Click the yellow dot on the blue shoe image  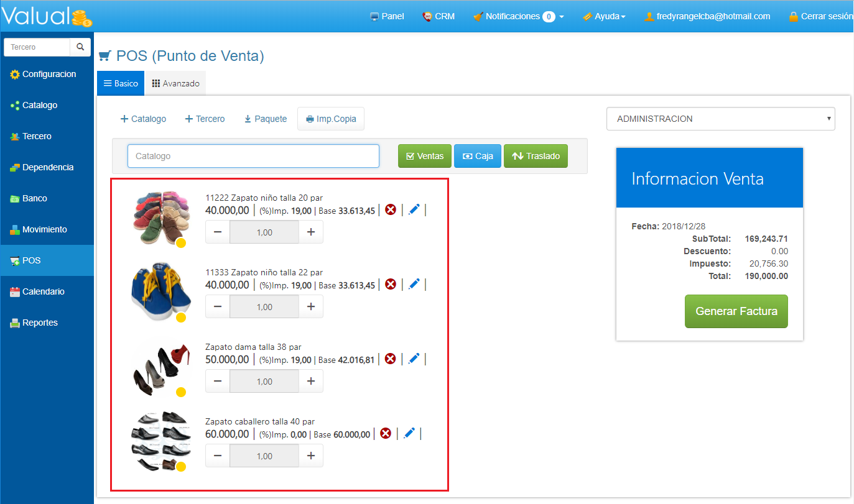tap(181, 318)
